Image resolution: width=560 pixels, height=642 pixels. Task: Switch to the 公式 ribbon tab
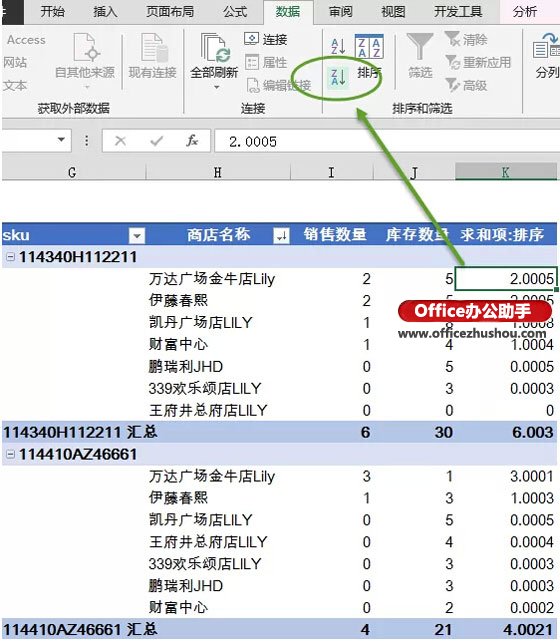[x=235, y=11]
